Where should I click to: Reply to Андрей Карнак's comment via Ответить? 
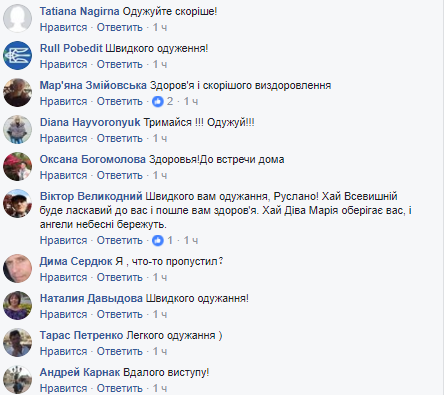(x=120, y=388)
